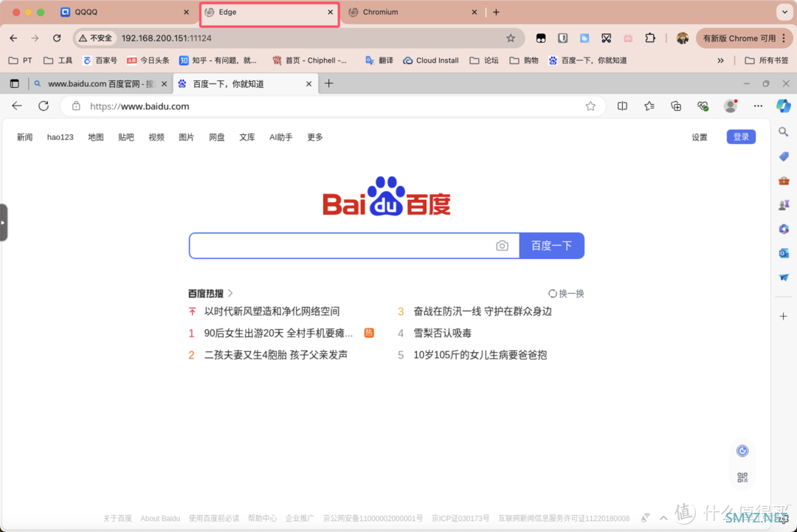Expand the Baidu 更多 menu
This screenshot has width=797, height=532.
pos(314,137)
